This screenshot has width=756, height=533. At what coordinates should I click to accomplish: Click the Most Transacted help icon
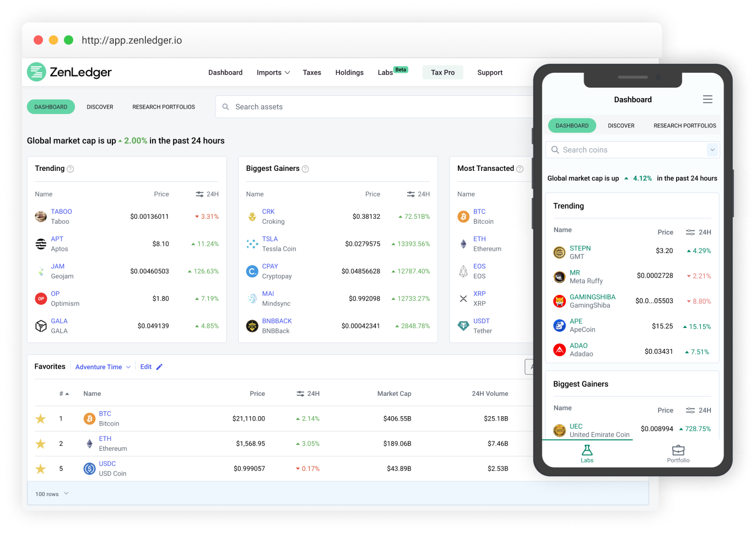[x=520, y=169]
